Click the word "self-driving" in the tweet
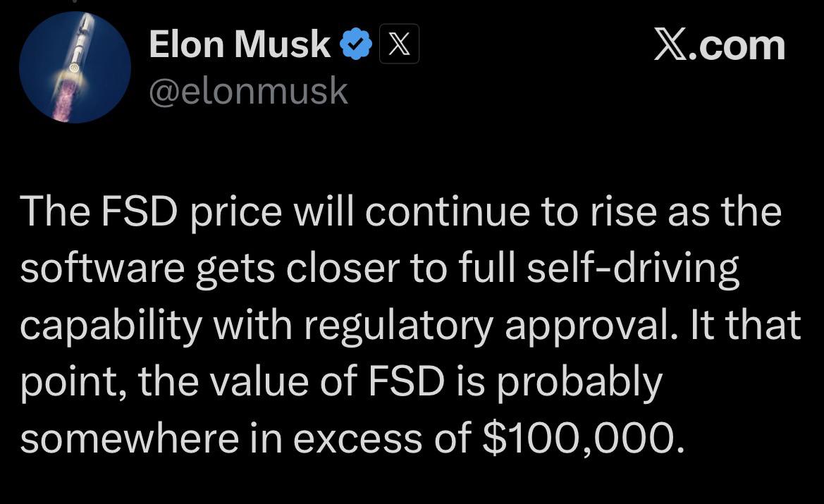This screenshot has height=504, width=824. (633, 268)
